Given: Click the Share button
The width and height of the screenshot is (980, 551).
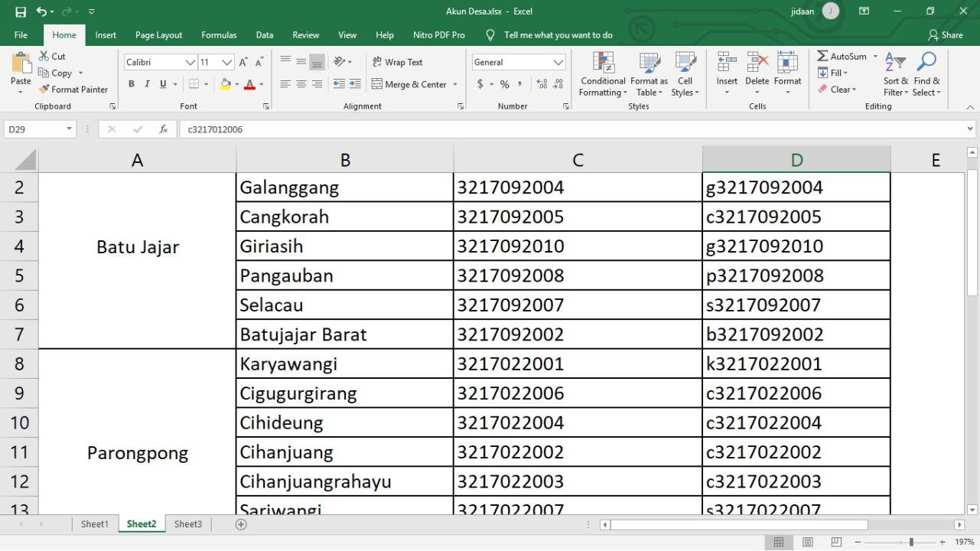Looking at the screenshot, I should pos(946,35).
